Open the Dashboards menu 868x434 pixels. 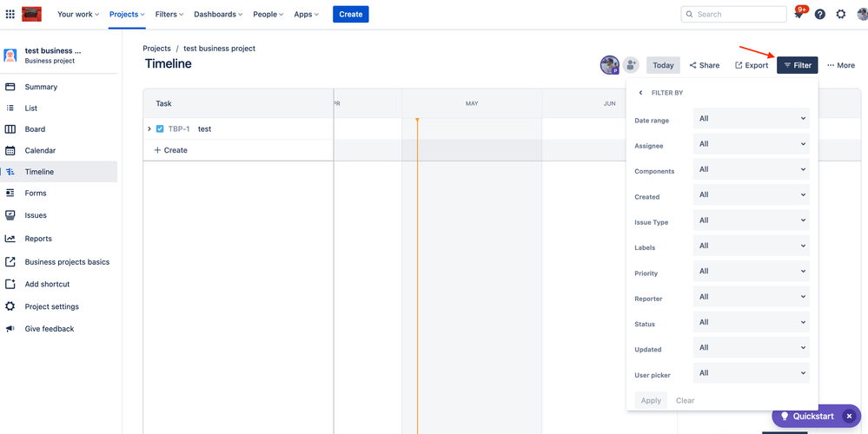[219, 15]
